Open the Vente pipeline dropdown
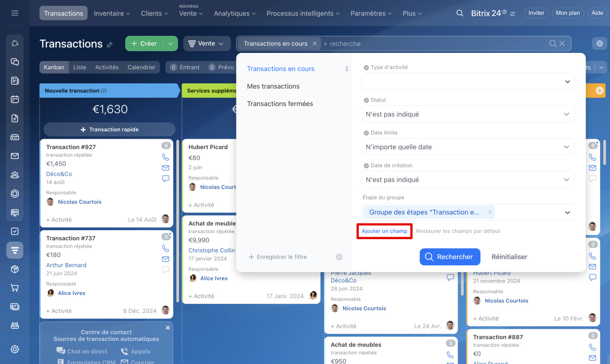This screenshot has width=610, height=364. pos(206,43)
